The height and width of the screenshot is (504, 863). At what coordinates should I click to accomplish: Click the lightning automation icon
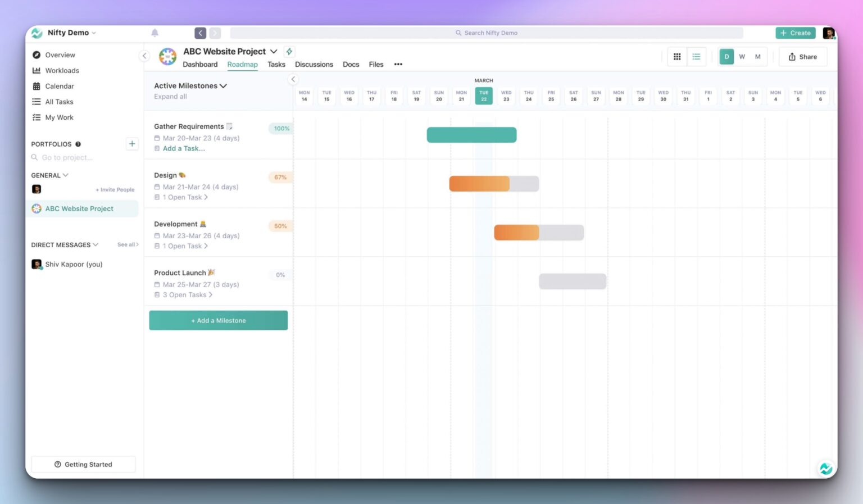(289, 52)
